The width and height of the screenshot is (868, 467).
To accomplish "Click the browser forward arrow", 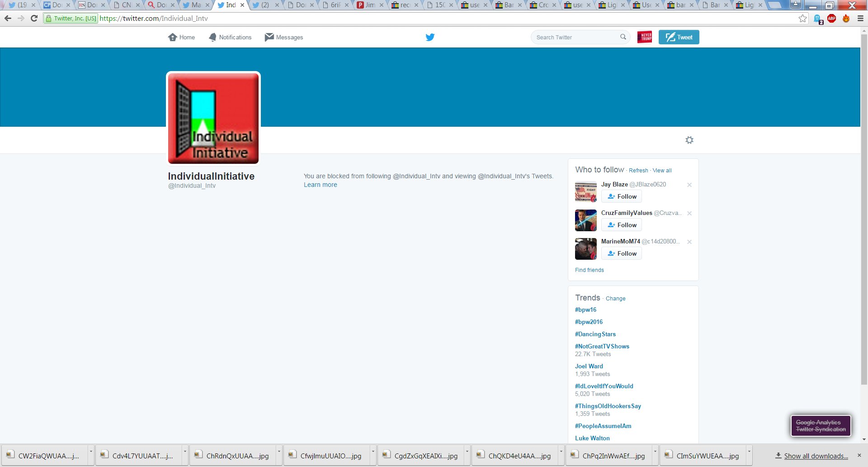I will [x=21, y=19].
